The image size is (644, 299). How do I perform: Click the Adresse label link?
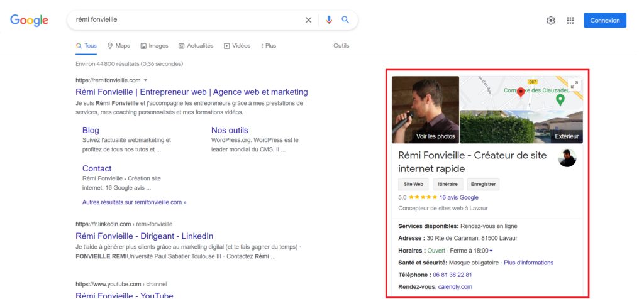pyautogui.click(x=411, y=238)
